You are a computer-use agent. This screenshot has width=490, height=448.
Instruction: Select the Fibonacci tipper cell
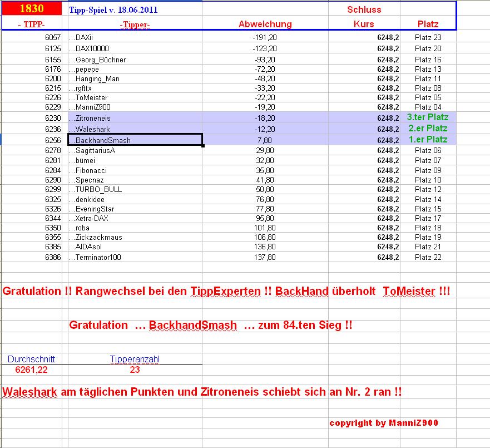pyautogui.click(x=135, y=170)
